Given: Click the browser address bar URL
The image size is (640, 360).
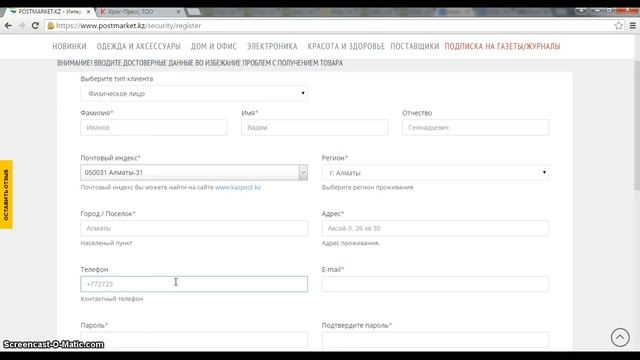Looking at the screenshot, I should tap(129, 26).
